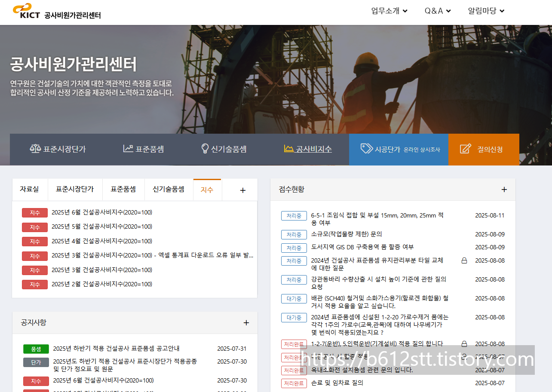Open the 6-5-1 조임식 접합 및 부설 inquiry
This screenshot has width=552, height=392.
coord(377,219)
